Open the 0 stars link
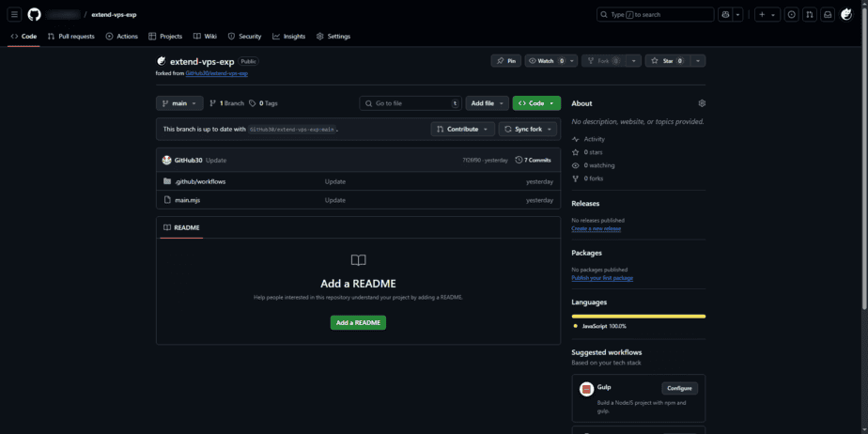868x434 pixels. [588, 152]
